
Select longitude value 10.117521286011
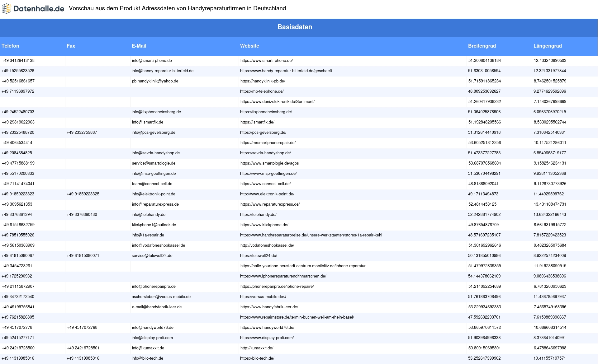[550, 143]
